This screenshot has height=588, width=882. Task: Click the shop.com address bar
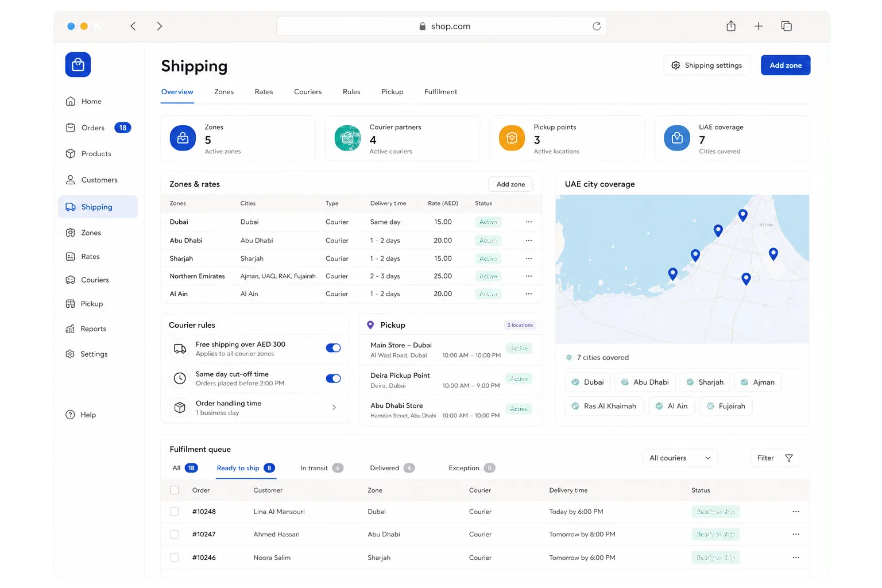pos(442,26)
